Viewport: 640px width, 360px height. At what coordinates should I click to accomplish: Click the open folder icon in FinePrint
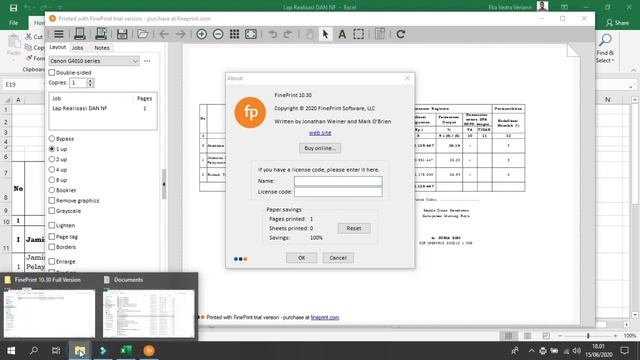[x=142, y=34]
